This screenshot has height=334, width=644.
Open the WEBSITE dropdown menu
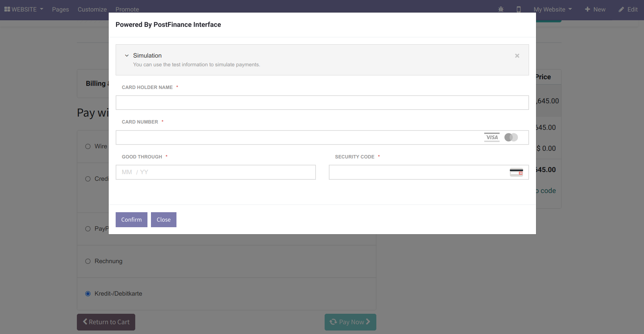point(24,9)
